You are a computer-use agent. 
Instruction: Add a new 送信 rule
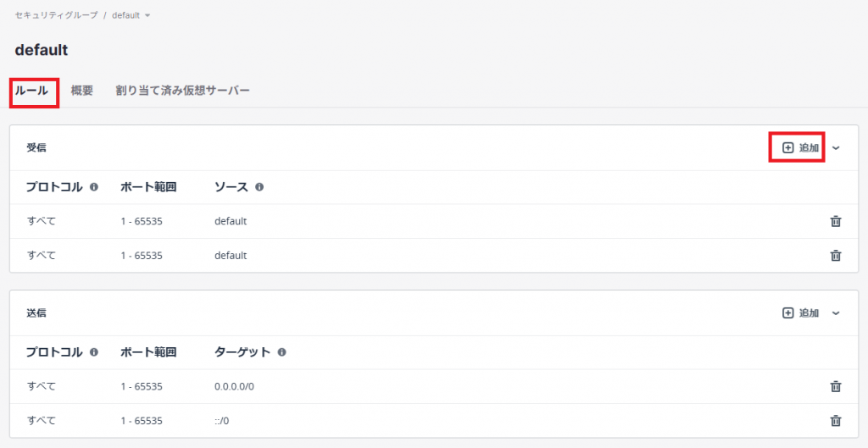click(x=800, y=313)
